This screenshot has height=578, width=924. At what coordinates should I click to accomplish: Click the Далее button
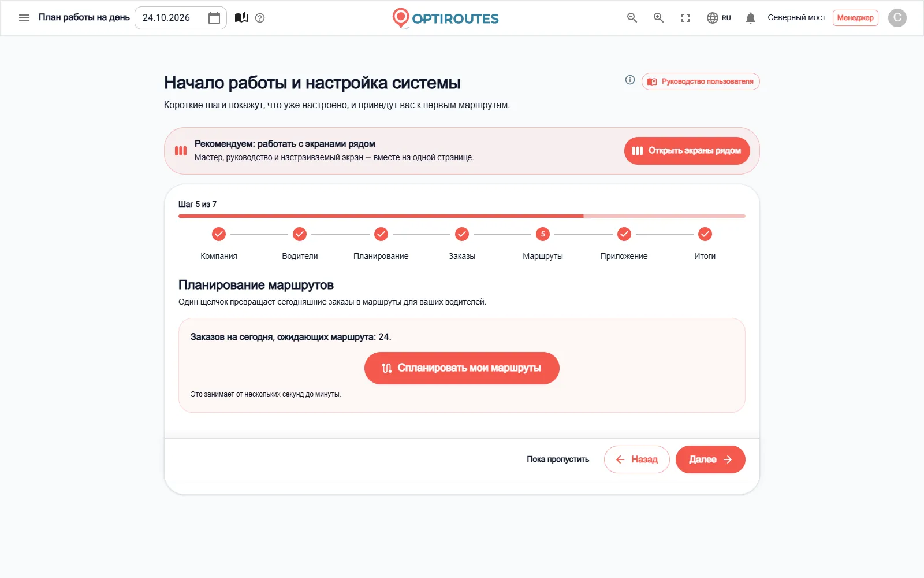(x=710, y=460)
